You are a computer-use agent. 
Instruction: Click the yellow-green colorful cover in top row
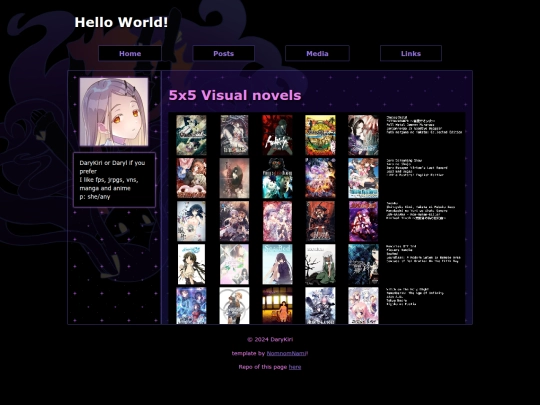pos(320,135)
